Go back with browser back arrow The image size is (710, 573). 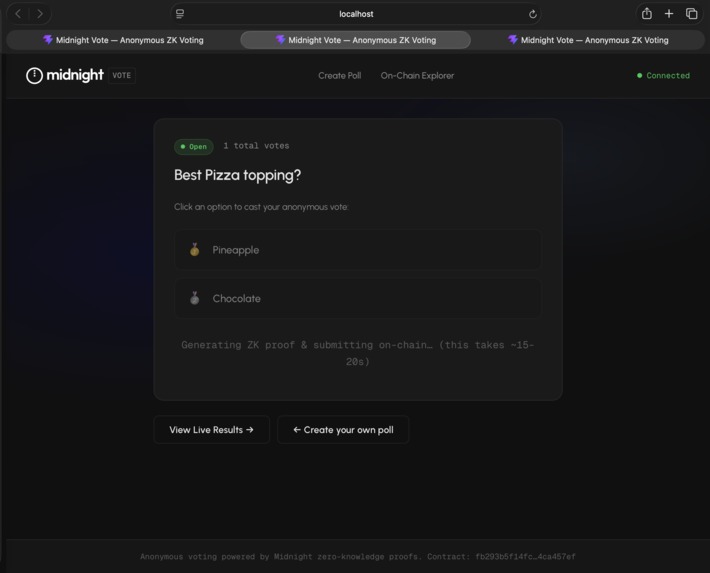click(x=18, y=14)
